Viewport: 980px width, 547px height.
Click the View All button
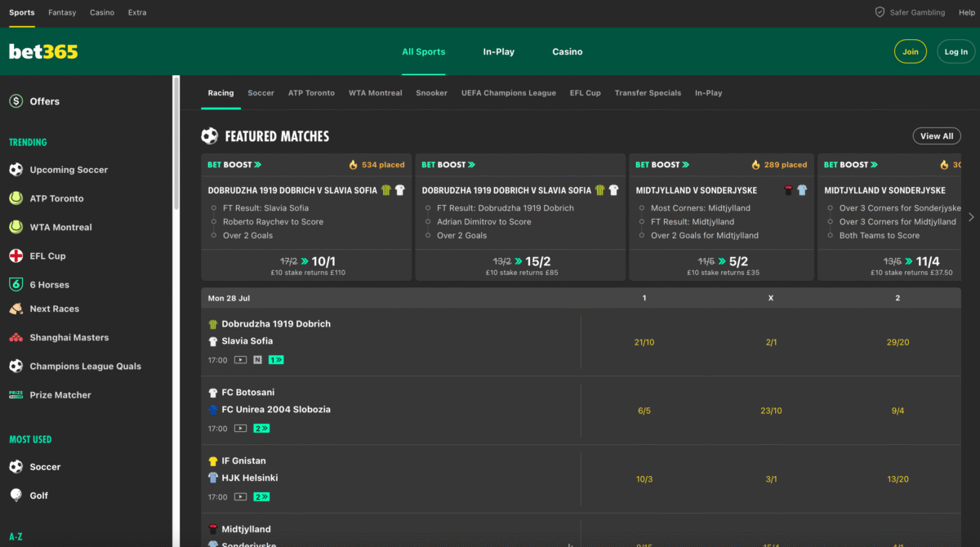point(937,136)
